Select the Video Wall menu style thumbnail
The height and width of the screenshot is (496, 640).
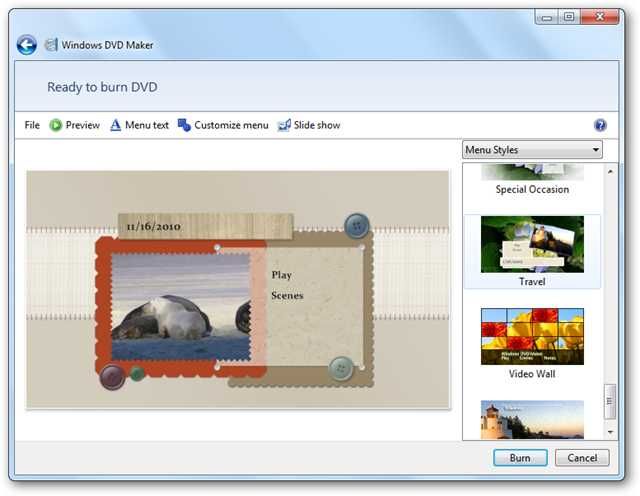(x=532, y=336)
